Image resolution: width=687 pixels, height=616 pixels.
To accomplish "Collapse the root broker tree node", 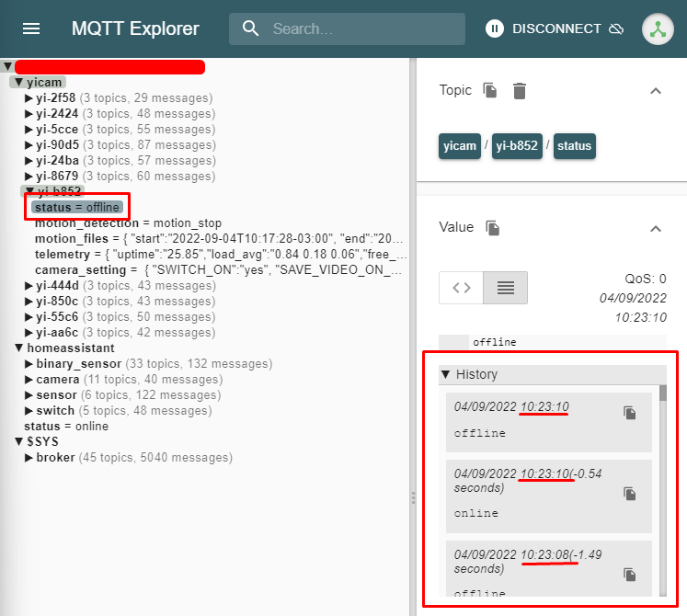I will [x=7, y=66].
